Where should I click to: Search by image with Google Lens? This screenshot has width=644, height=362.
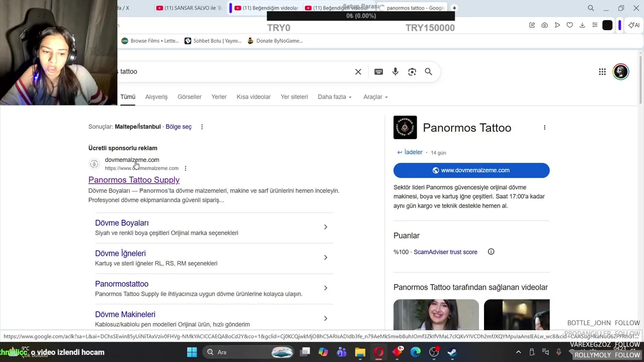click(412, 72)
